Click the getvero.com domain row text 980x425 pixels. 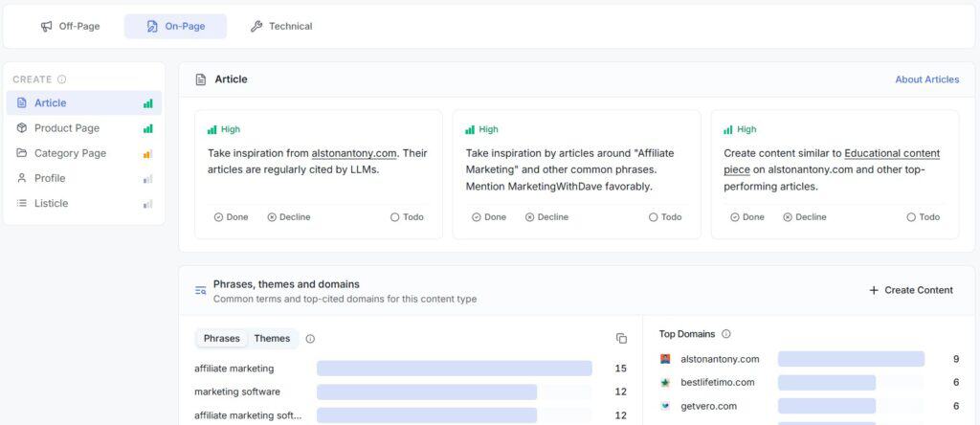709,406
